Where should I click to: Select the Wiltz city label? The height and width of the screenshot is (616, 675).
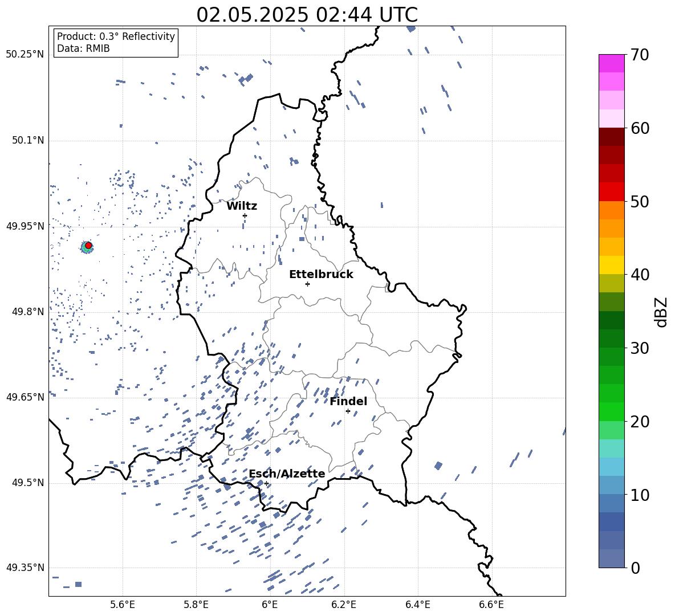coord(242,206)
